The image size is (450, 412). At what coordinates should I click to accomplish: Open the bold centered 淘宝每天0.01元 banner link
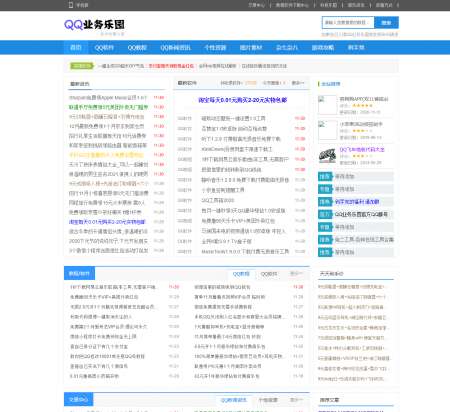(x=243, y=100)
